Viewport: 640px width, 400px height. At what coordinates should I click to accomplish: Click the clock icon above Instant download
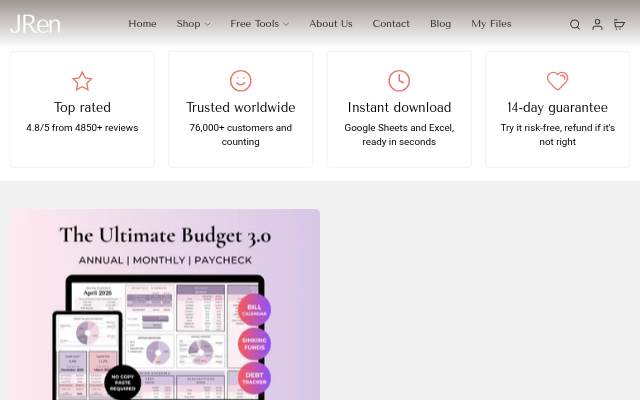[x=399, y=81]
